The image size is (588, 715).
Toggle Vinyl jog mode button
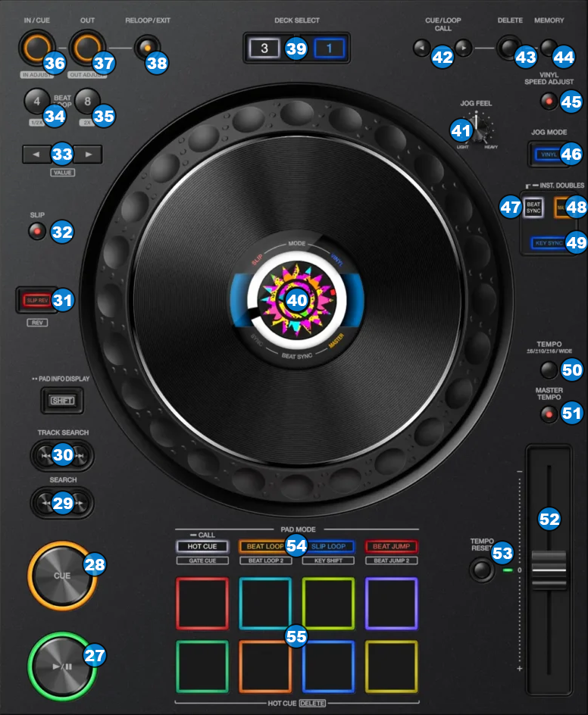tap(548, 155)
